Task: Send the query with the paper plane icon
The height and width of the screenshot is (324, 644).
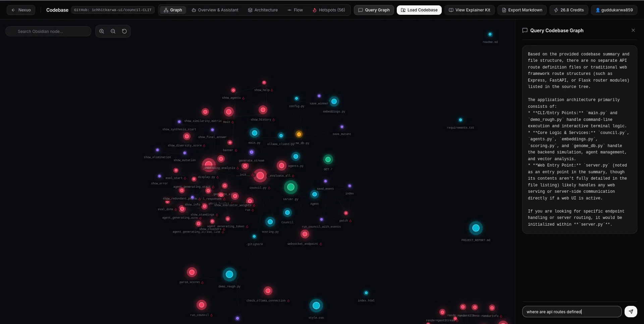Action: click(x=631, y=312)
